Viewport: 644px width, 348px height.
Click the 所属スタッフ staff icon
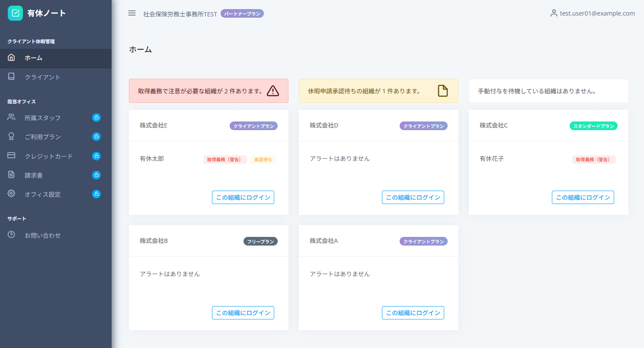pos(11,117)
